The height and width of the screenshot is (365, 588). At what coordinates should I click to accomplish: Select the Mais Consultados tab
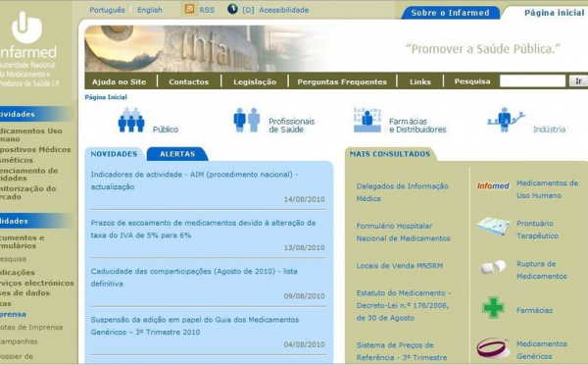point(390,154)
